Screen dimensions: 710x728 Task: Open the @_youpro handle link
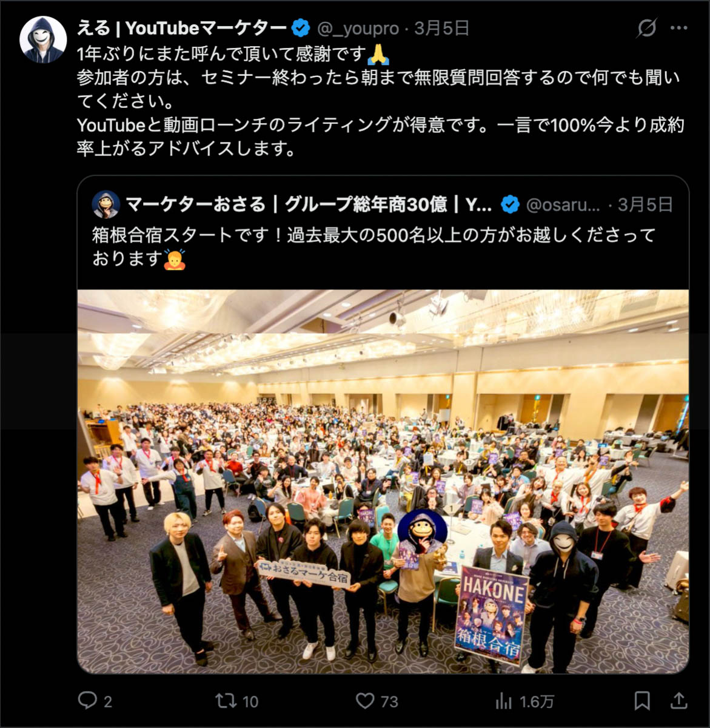pos(358,28)
